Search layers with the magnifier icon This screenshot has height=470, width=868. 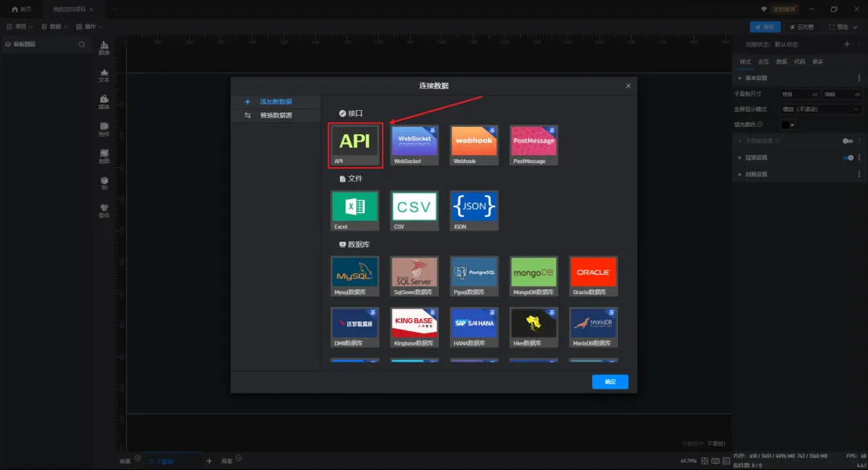(82, 44)
